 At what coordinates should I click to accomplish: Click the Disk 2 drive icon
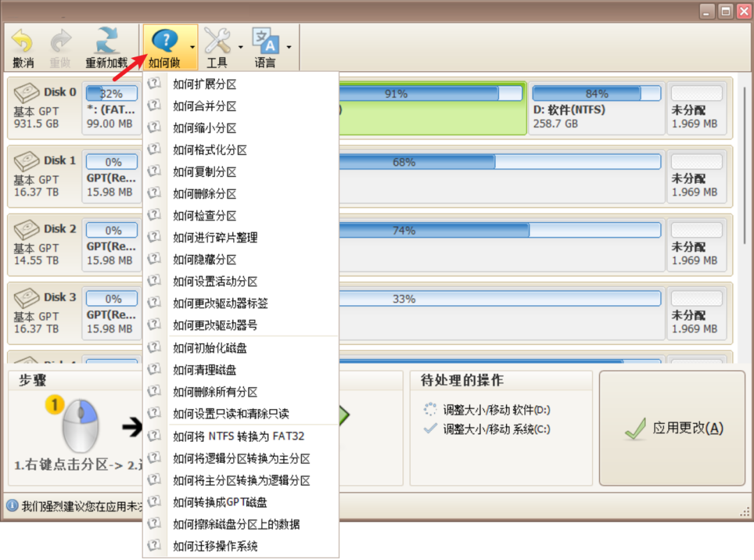[x=27, y=230]
